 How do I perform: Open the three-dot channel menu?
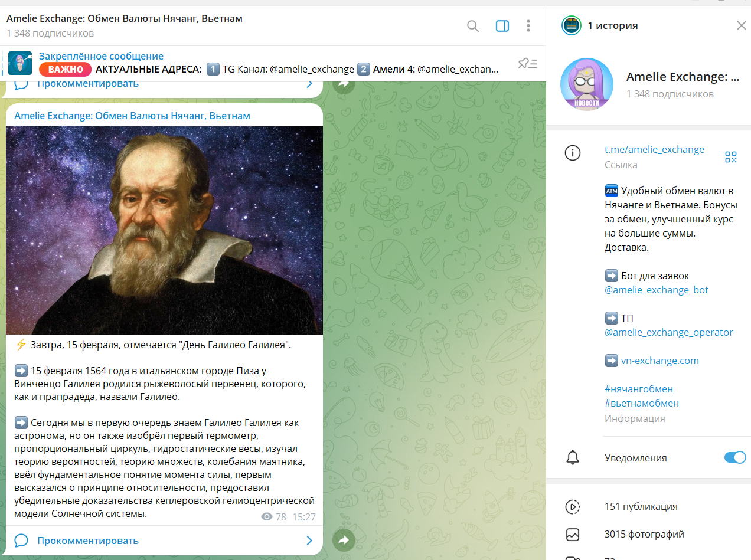[528, 26]
